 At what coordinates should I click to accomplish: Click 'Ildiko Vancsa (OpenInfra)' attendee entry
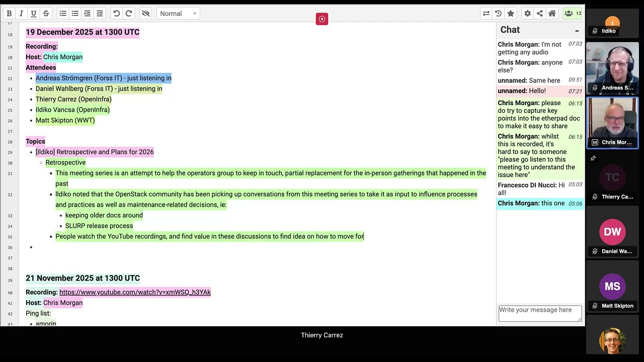72,110
